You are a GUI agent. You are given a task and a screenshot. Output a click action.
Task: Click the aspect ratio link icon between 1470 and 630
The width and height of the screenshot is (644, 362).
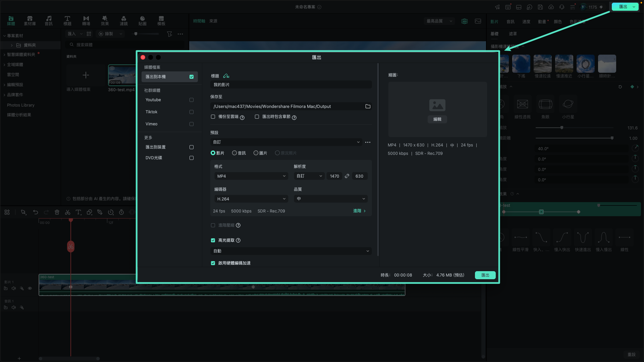[x=347, y=176]
